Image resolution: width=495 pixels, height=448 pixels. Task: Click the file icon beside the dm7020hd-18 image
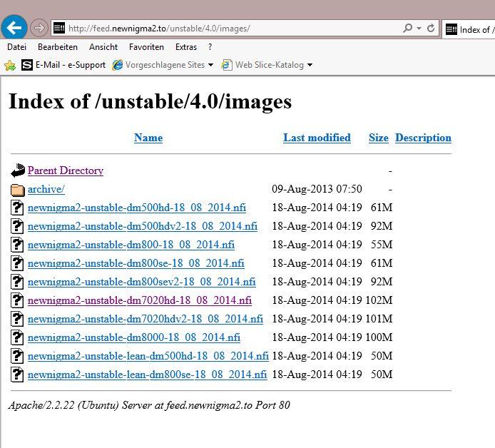coord(17,300)
